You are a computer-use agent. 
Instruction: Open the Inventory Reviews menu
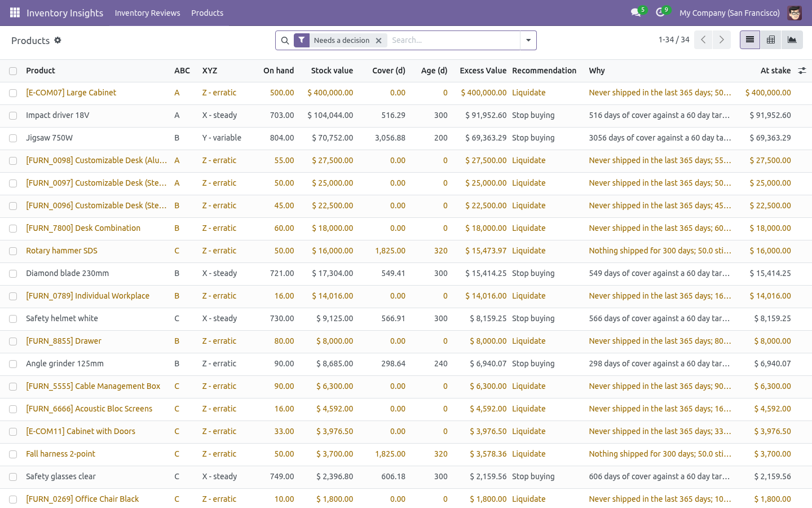point(148,12)
